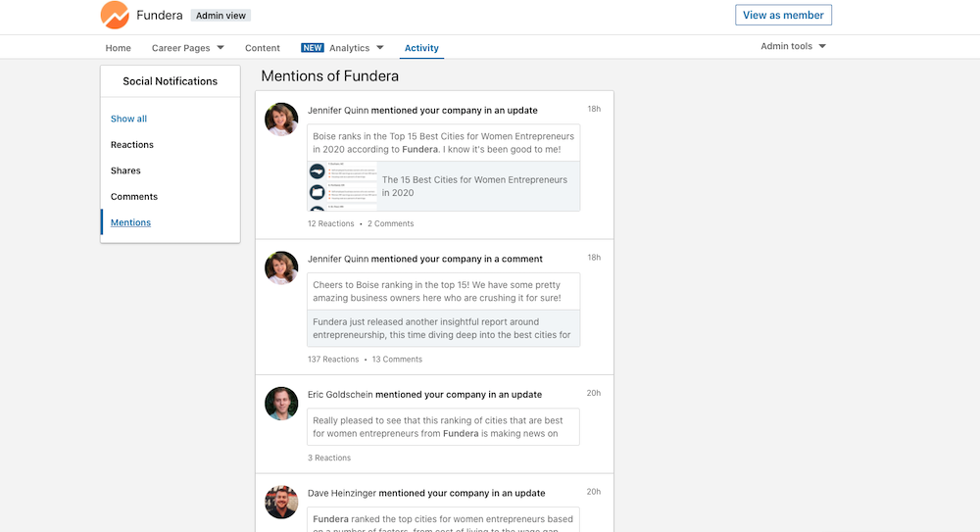The width and height of the screenshot is (980, 532).
Task: Click the Mentions of Fundera heading
Action: click(330, 76)
